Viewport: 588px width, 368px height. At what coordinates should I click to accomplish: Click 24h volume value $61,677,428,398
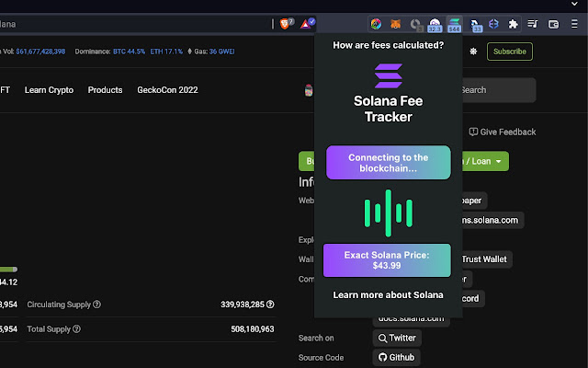[40, 52]
